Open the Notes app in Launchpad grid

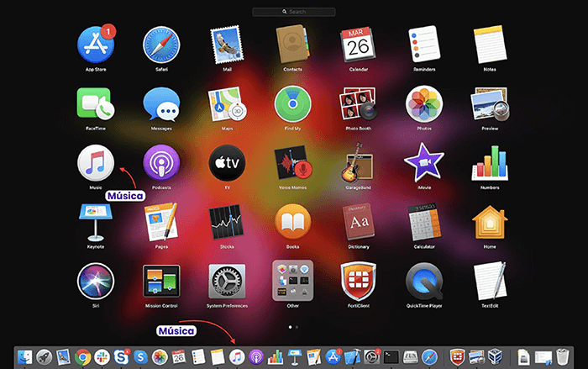coord(490,45)
